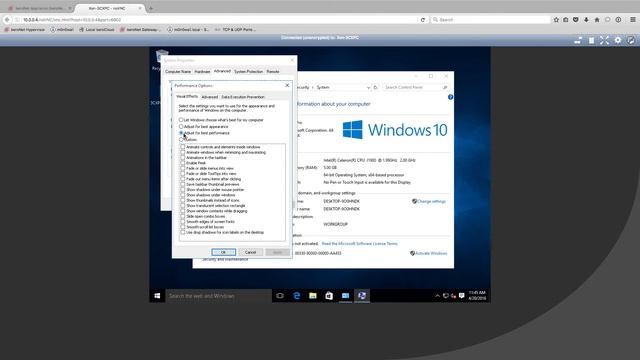Open the Pocket shield icon
640x360 pixels.
pyautogui.click(x=576, y=20)
